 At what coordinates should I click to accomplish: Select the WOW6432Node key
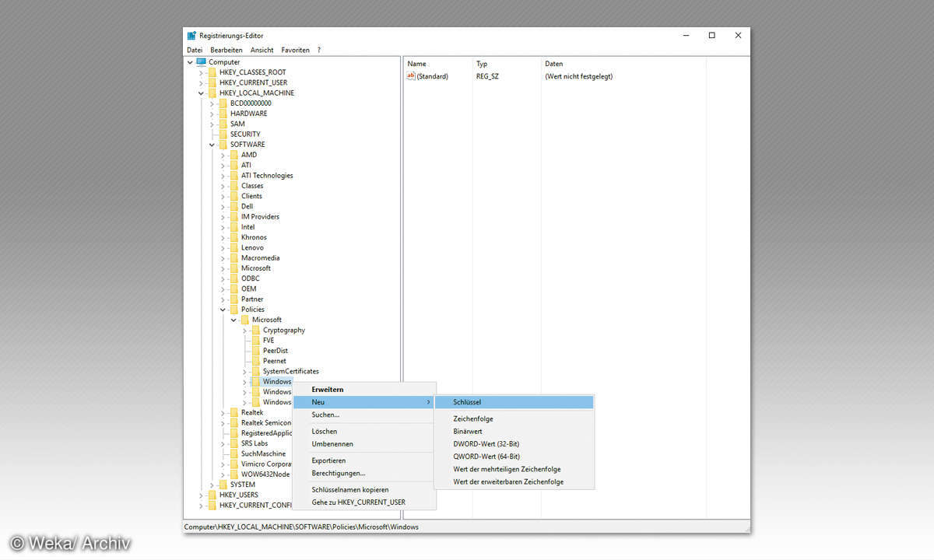tap(265, 474)
